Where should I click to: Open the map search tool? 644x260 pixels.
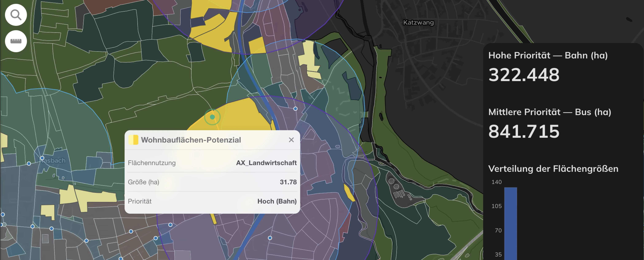[x=16, y=15]
